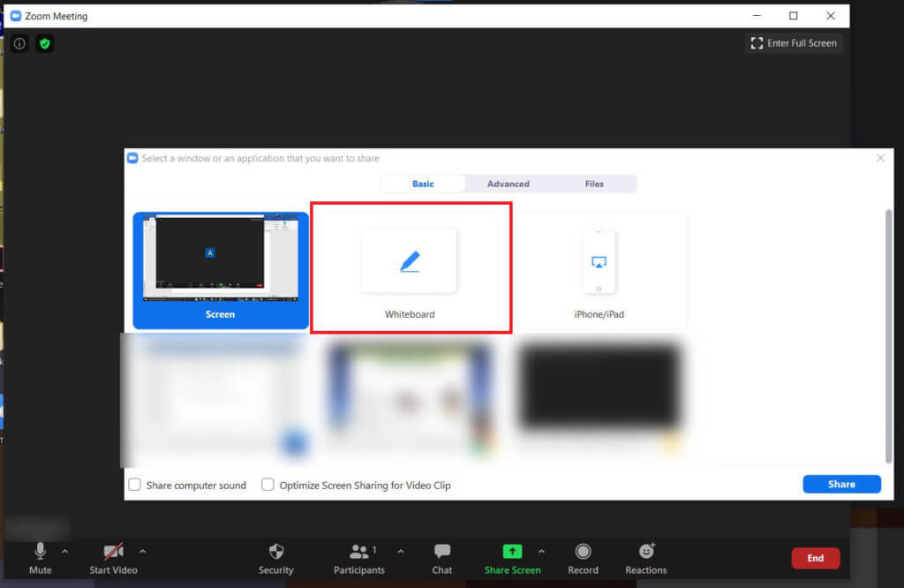The width and height of the screenshot is (904, 588).
Task: Minimize the Zoom Meeting window
Action: tap(757, 16)
